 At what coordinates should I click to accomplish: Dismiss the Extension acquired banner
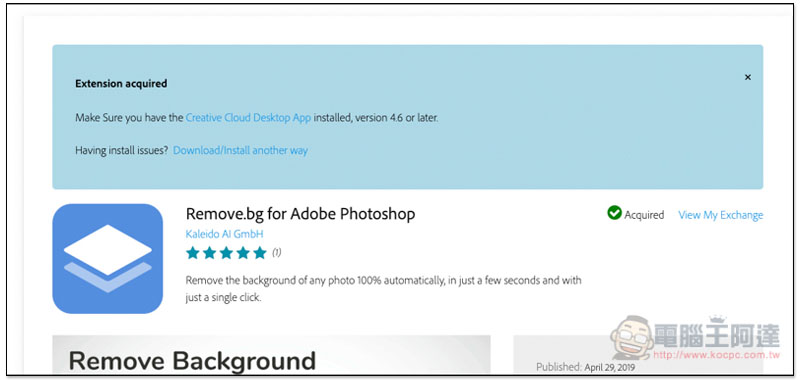747,78
